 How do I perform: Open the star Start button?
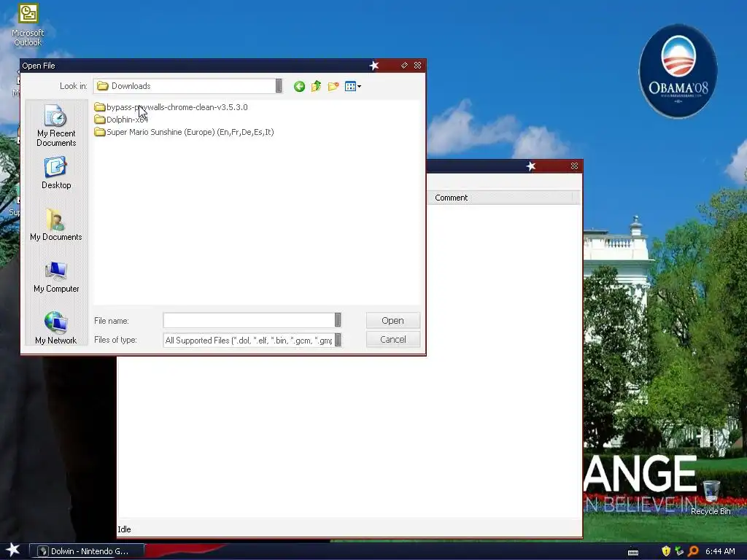point(13,550)
